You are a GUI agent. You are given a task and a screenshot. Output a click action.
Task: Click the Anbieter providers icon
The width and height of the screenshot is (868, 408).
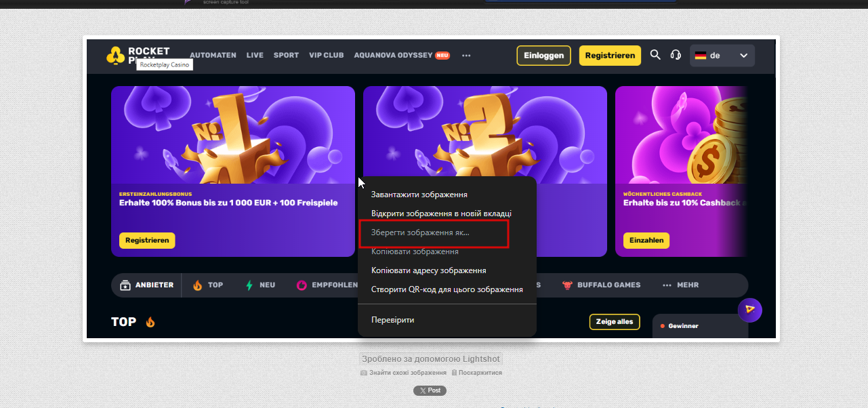pyautogui.click(x=125, y=285)
